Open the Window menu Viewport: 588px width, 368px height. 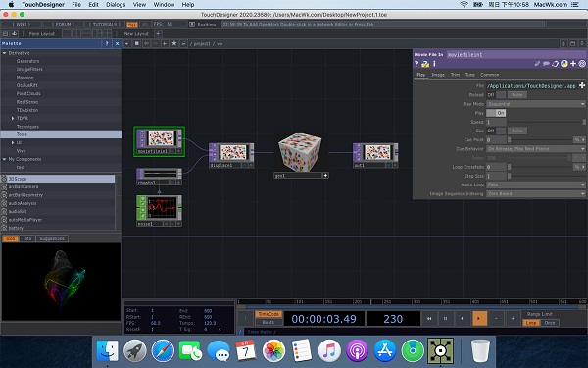point(164,5)
